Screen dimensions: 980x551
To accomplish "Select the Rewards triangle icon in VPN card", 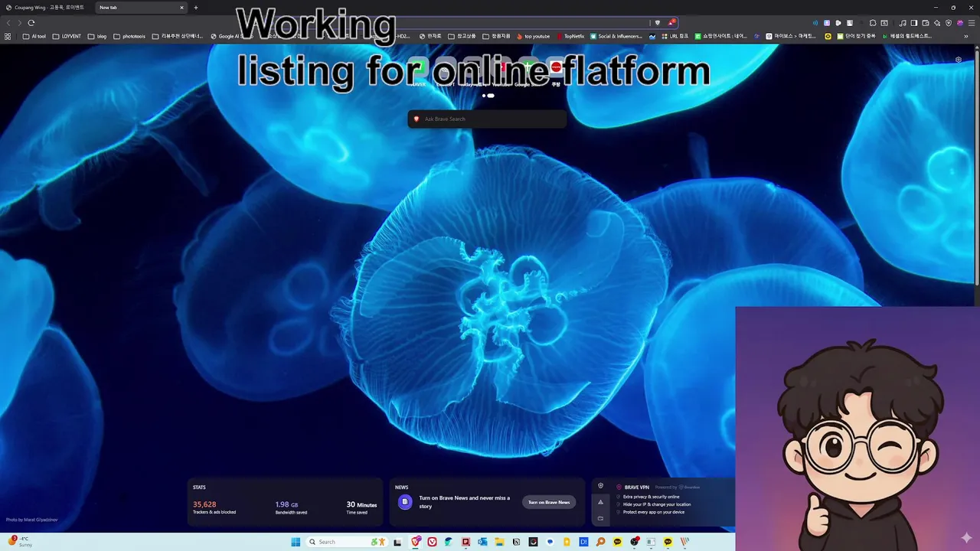I will click(x=600, y=502).
